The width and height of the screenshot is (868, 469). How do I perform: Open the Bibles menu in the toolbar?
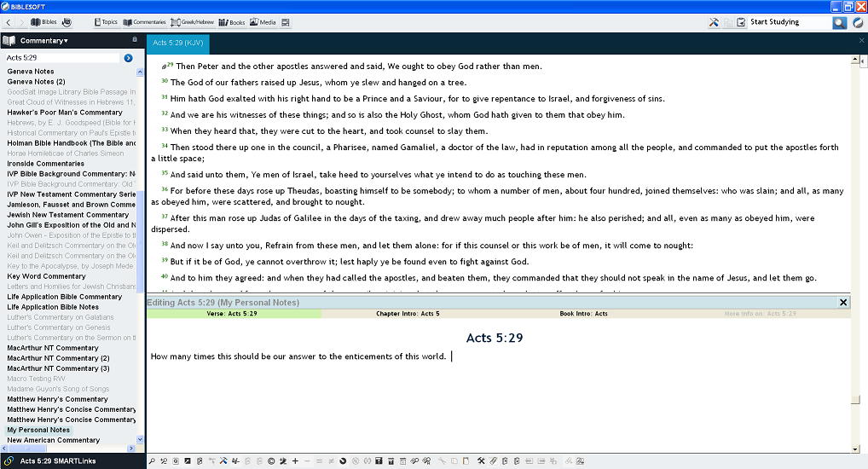point(43,22)
